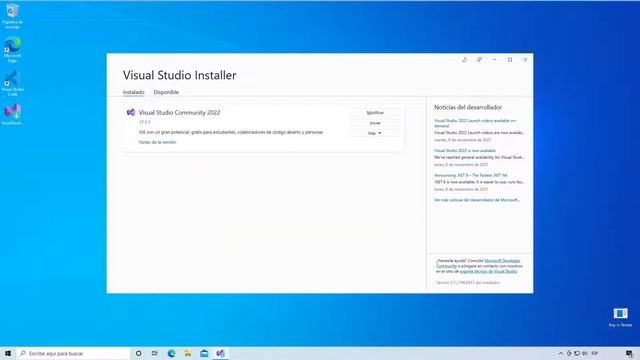Open the Más dropdown menu

pos(375,133)
